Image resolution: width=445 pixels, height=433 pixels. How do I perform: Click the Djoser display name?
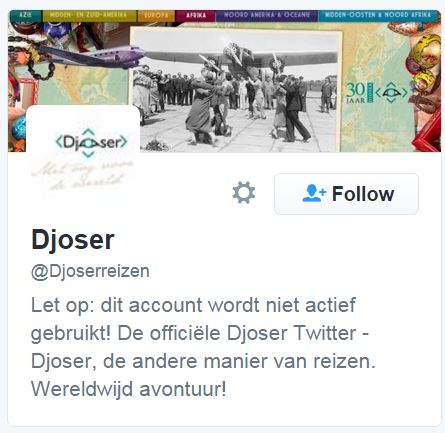coord(73,240)
